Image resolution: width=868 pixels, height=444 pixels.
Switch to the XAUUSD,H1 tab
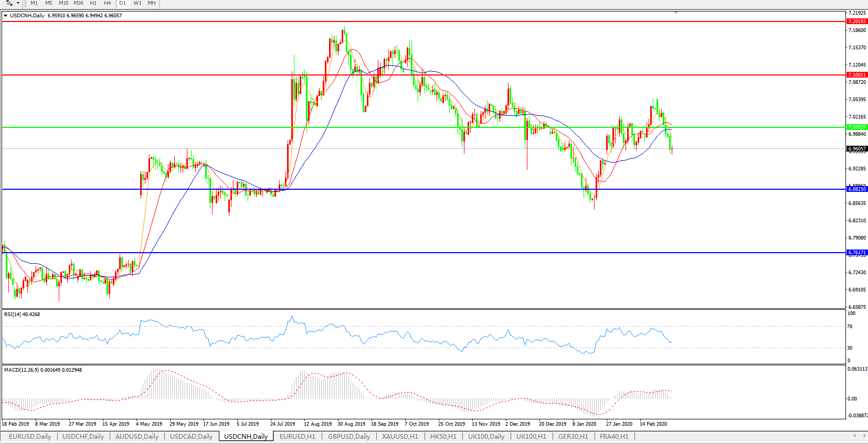coord(400,436)
